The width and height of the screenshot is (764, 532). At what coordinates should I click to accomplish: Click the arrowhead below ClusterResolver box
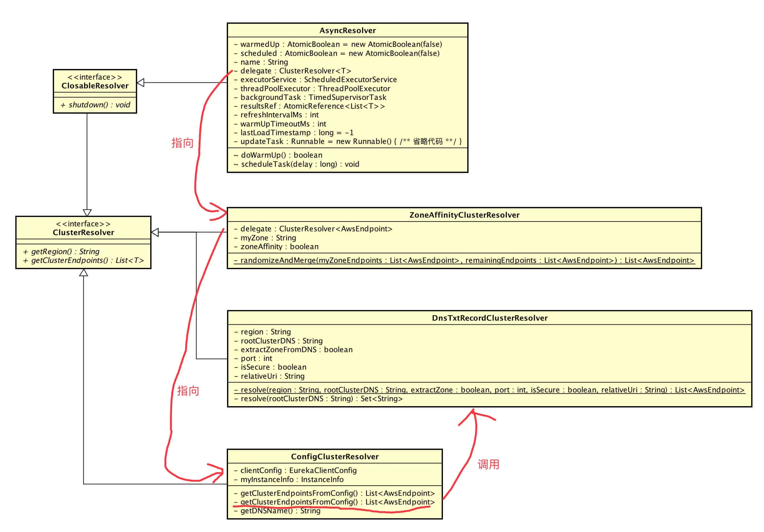pyautogui.click(x=83, y=273)
